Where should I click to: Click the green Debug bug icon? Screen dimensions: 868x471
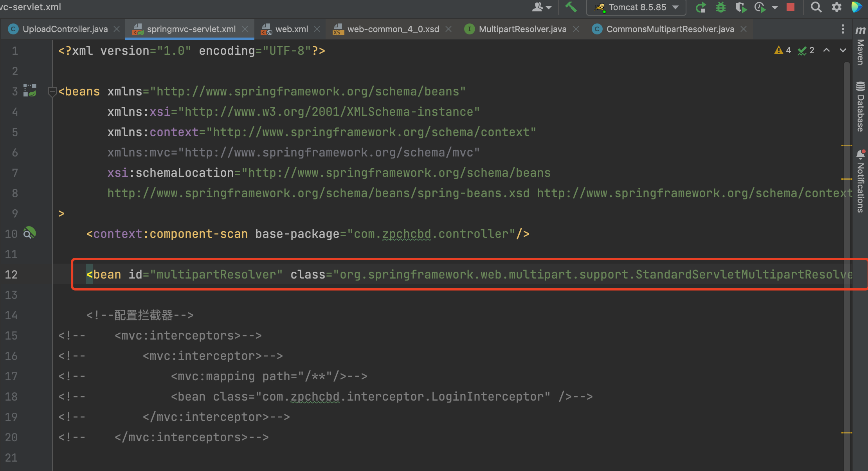point(720,7)
